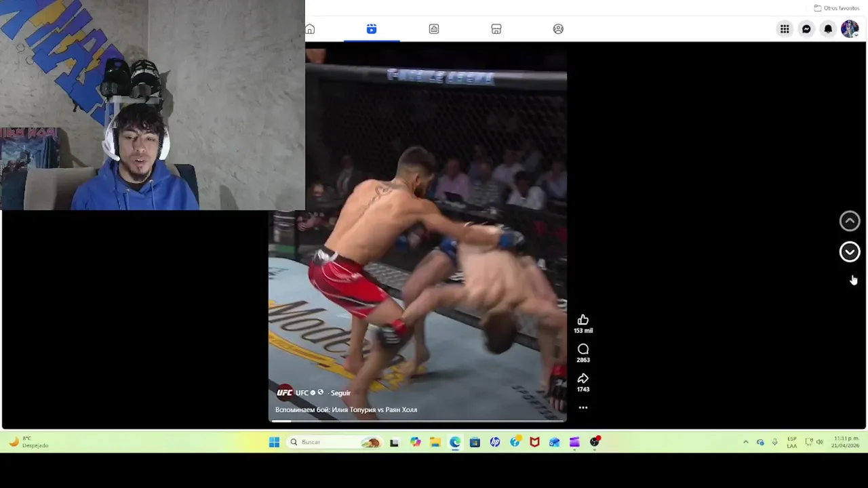868x488 pixels.
Task: Open the notifications bell
Action: click(x=828, y=29)
